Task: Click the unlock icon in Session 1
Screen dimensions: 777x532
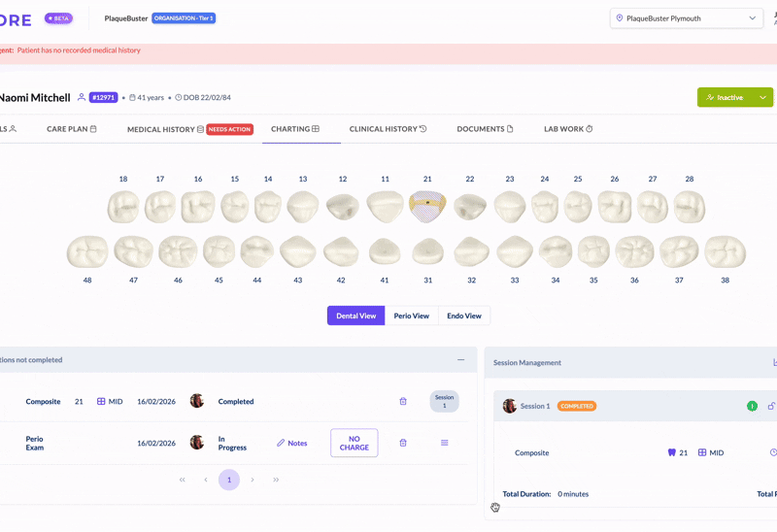Action: [x=771, y=406]
